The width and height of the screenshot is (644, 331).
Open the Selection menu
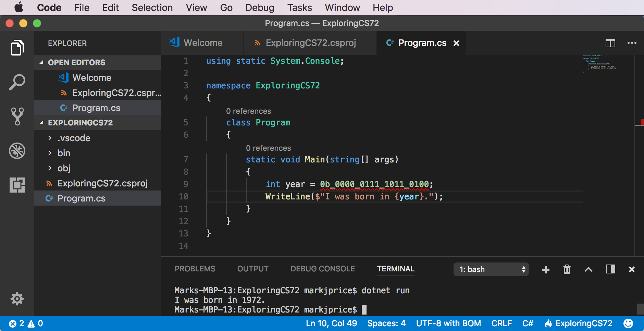(152, 8)
